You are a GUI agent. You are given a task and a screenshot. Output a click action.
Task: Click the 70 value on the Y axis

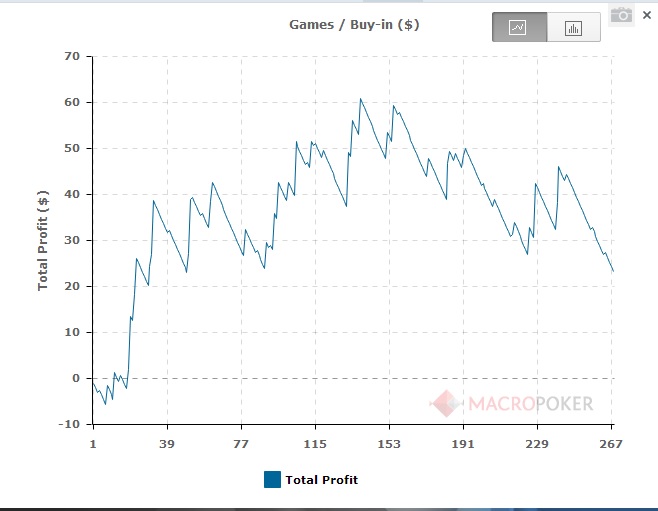72,56
